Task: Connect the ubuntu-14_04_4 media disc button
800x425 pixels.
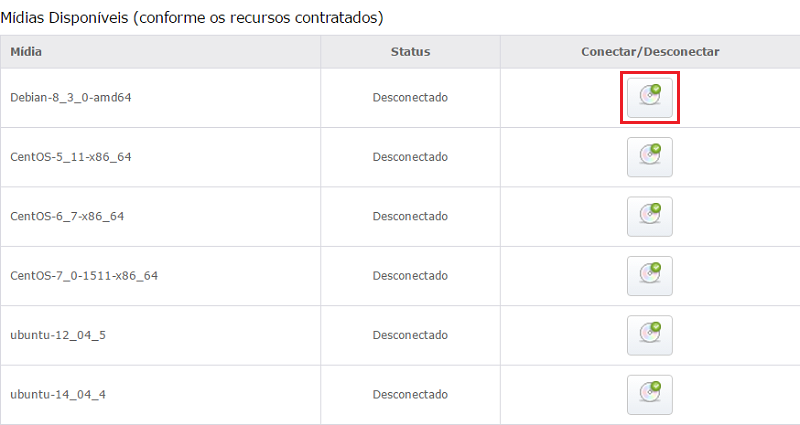Action: pyautogui.click(x=649, y=395)
